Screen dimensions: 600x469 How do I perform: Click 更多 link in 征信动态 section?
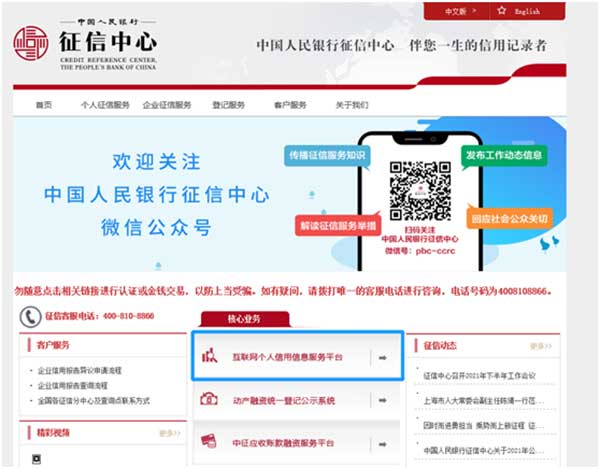pyautogui.click(x=541, y=346)
